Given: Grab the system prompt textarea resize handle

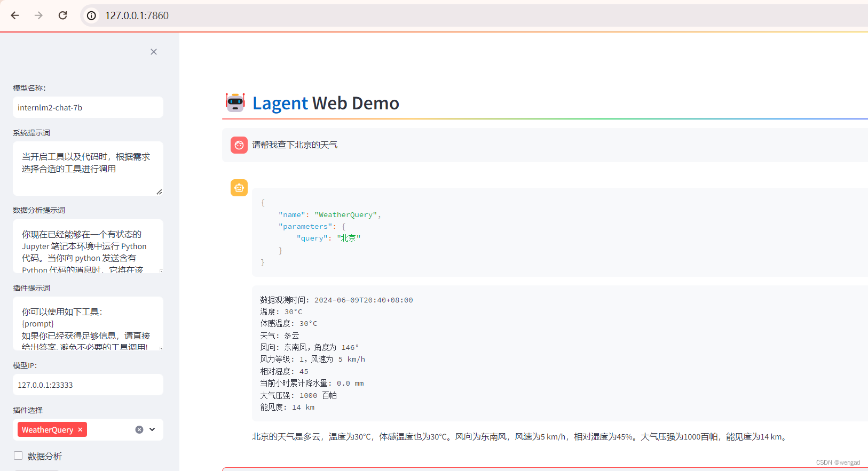Looking at the screenshot, I should tap(159, 191).
